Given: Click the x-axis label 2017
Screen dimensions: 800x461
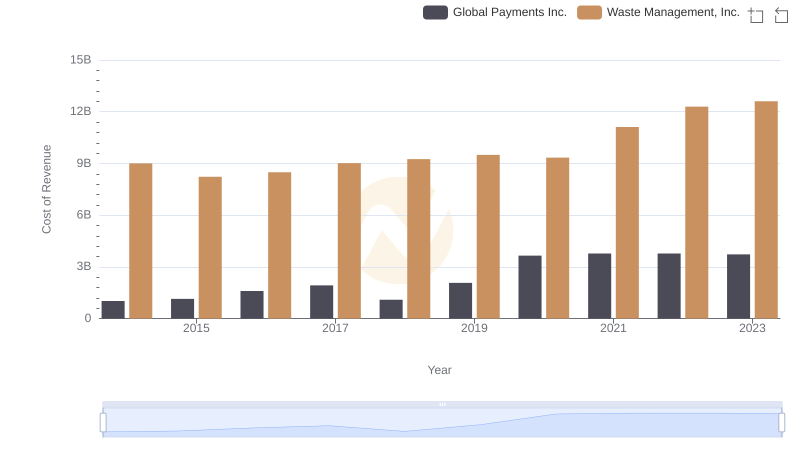Looking at the screenshot, I should click(x=335, y=328).
